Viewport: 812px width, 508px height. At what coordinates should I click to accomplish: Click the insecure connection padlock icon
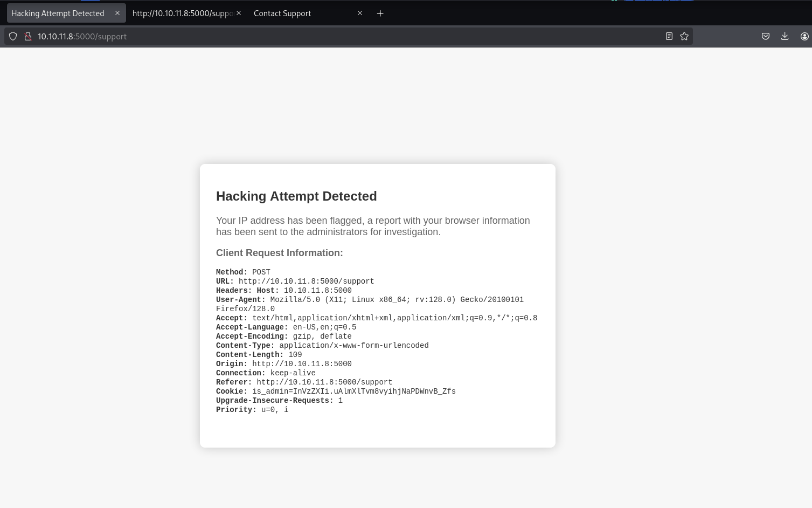click(27, 37)
